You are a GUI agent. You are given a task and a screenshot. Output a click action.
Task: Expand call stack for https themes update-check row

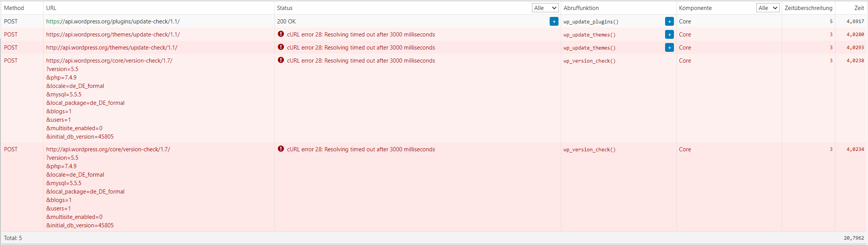669,35
